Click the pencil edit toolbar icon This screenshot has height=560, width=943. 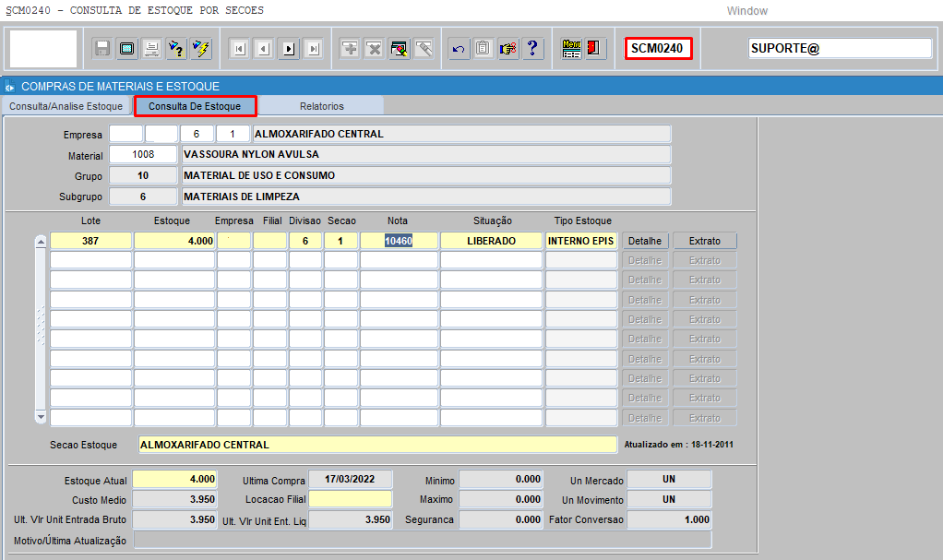(x=424, y=48)
